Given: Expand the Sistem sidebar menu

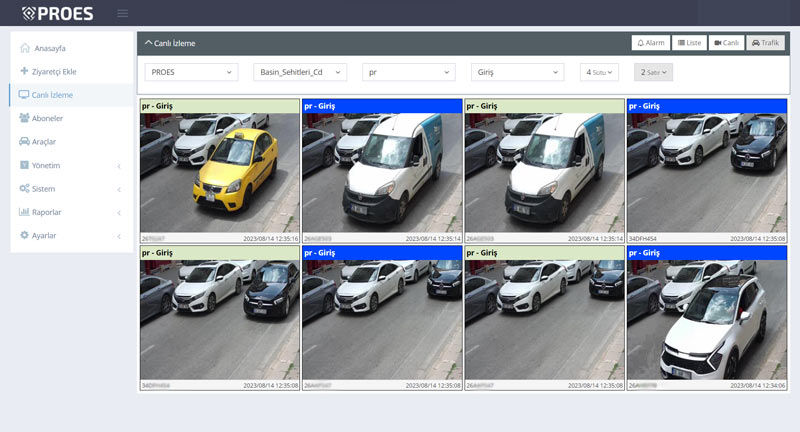Looking at the screenshot, I should (x=70, y=189).
